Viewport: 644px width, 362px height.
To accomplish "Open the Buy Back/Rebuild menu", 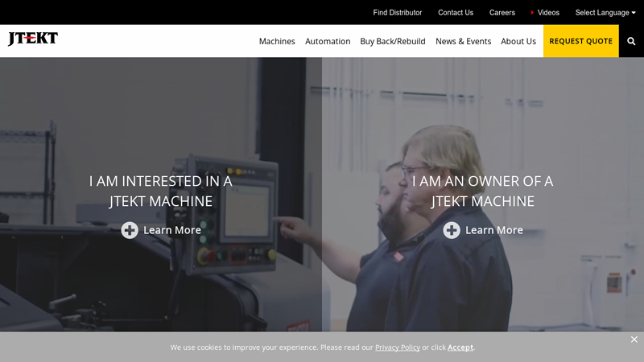I will (393, 41).
